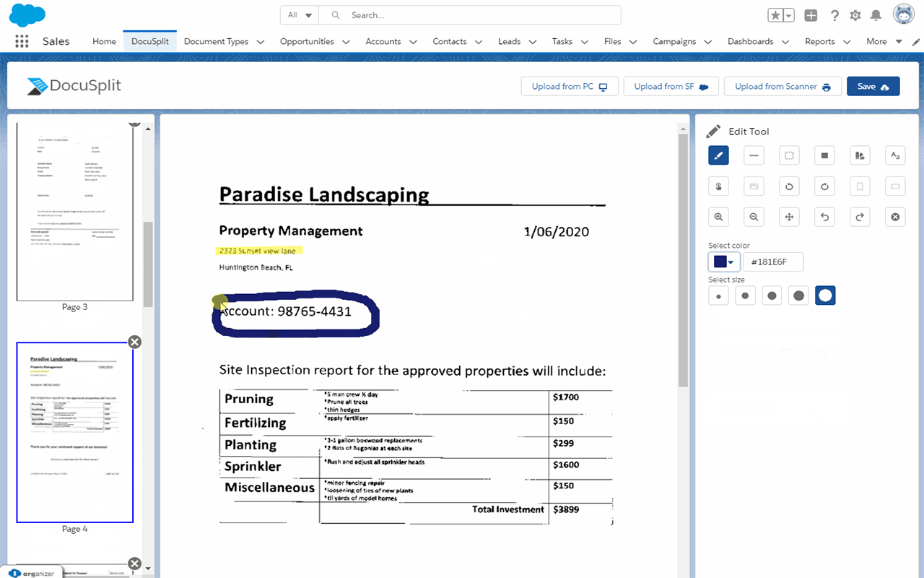Set portrait page orientation
The height and width of the screenshot is (578, 924).
click(x=860, y=186)
